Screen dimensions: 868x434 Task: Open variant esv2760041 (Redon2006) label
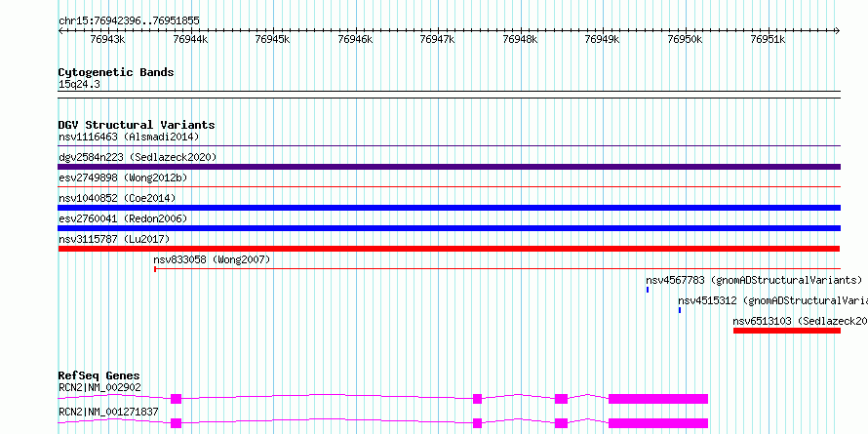tap(123, 218)
